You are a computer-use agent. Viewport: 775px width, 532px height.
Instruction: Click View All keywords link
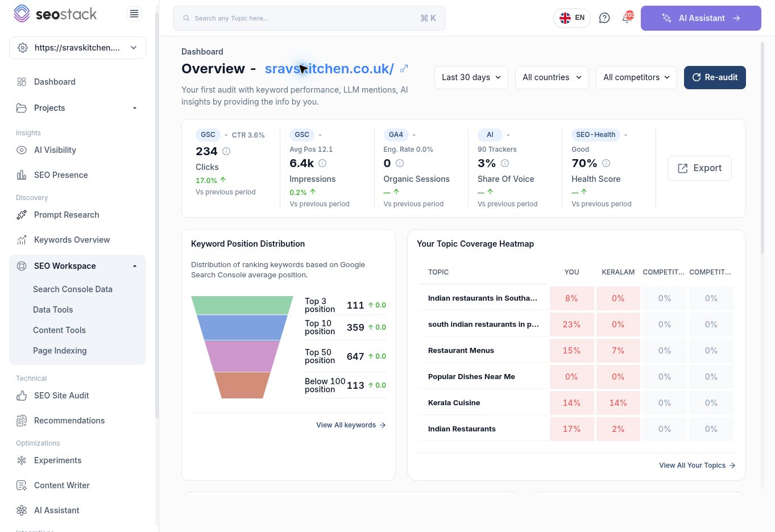[x=351, y=425]
